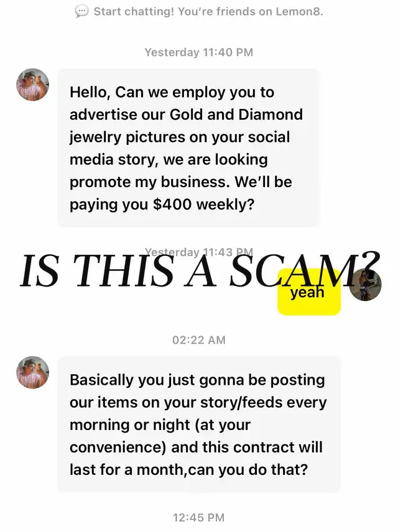Click 'story/feeds' text in second message
This screenshot has width=398, height=532.
(241, 403)
